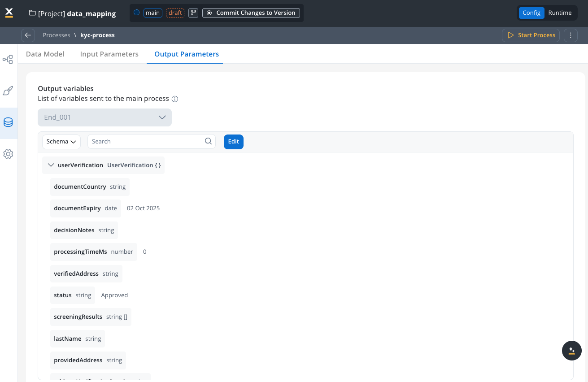Click the data_mapping project title
Image resolution: width=588 pixels, height=382 pixels.
click(91, 13)
